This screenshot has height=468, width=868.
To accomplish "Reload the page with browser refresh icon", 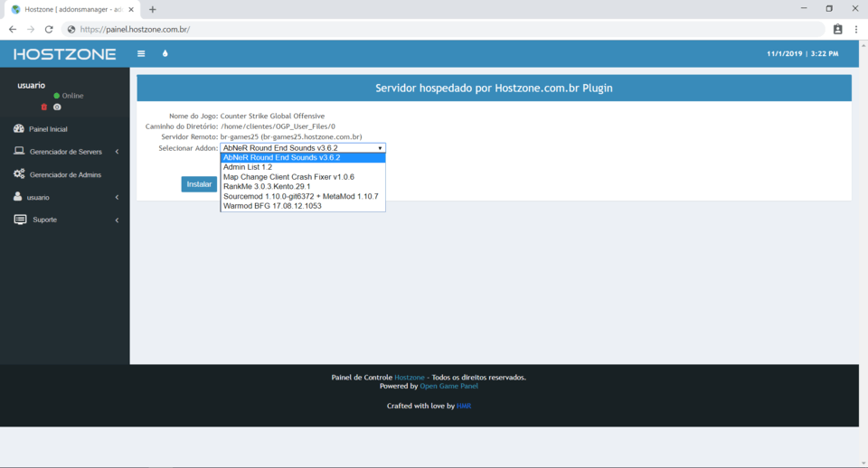I will 49,29.
